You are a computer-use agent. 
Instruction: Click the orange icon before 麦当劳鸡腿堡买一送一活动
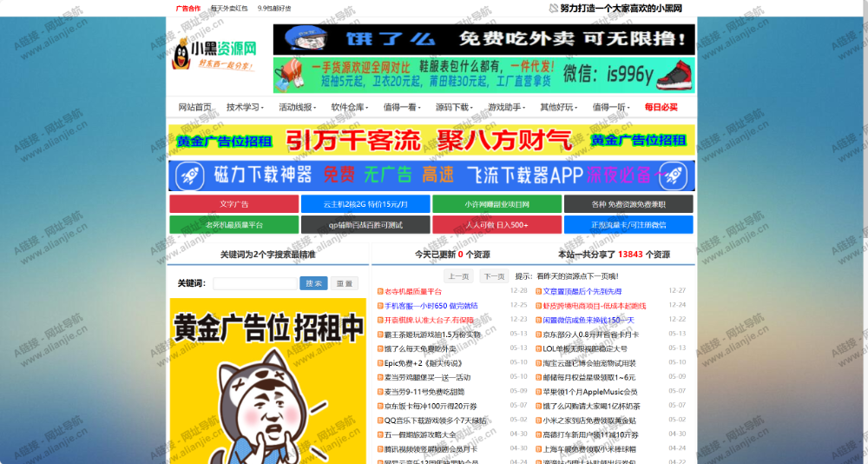380,377
